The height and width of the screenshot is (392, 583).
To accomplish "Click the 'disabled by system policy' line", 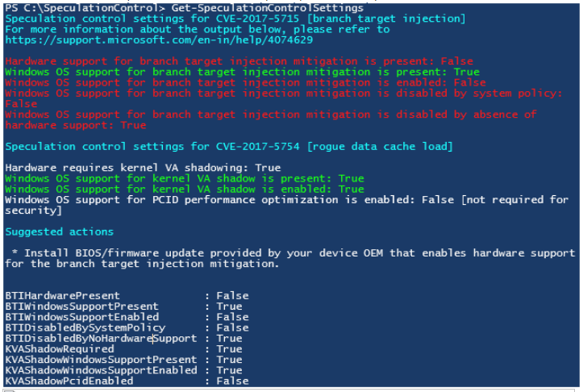I will [x=284, y=93].
